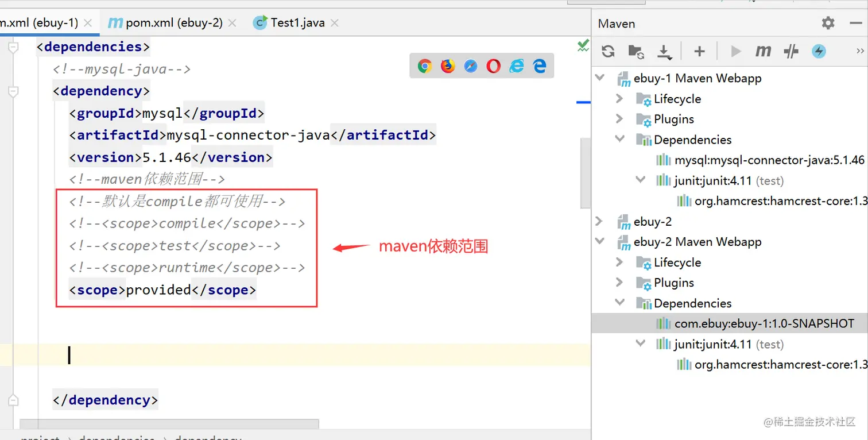Select junit:junit:4.11 (test) in ebuy-1
Viewport: 868px width, 440px height.
(x=729, y=180)
